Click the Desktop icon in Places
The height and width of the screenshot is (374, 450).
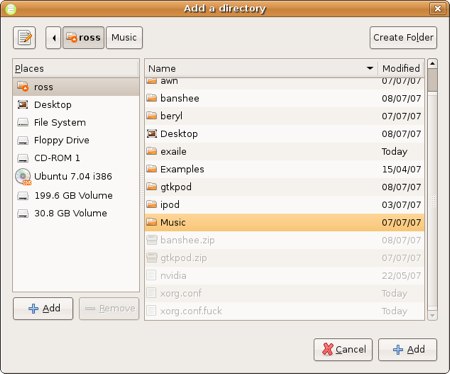23,105
